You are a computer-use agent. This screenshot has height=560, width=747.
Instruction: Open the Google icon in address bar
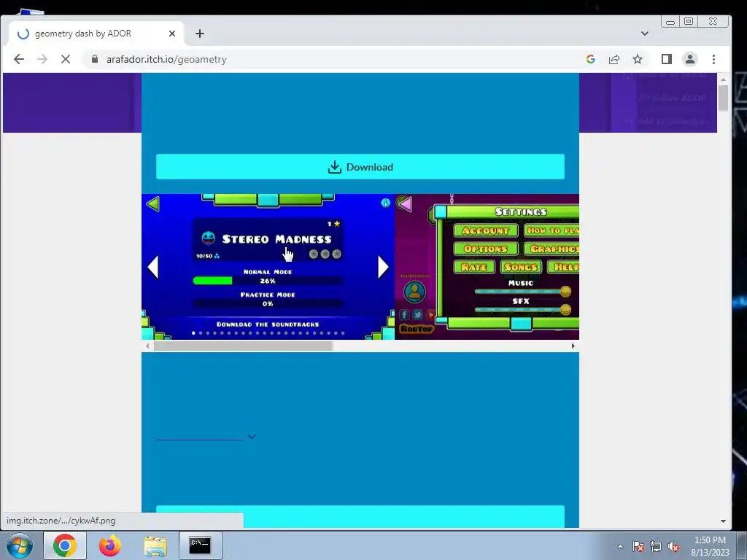pos(591,59)
